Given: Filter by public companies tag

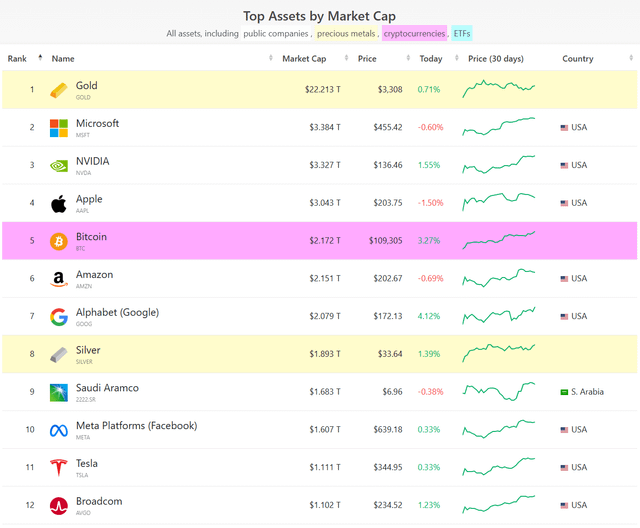Looking at the screenshot, I should (276, 34).
